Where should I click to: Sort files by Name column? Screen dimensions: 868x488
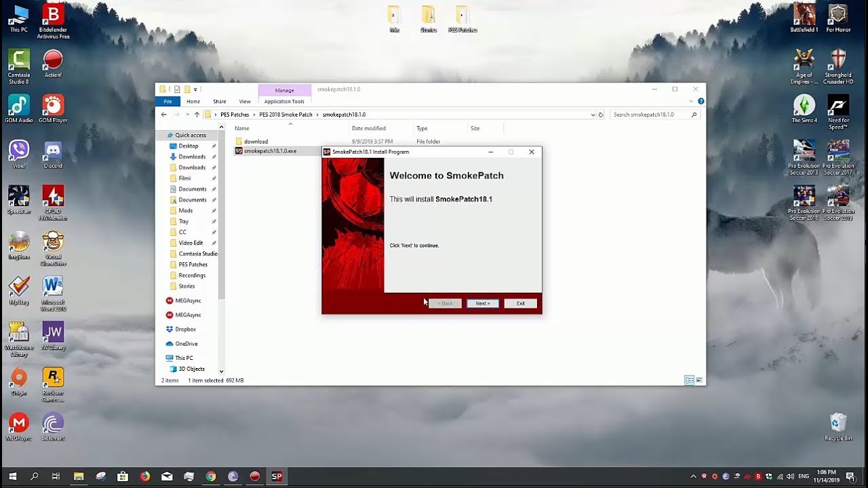[x=242, y=128]
